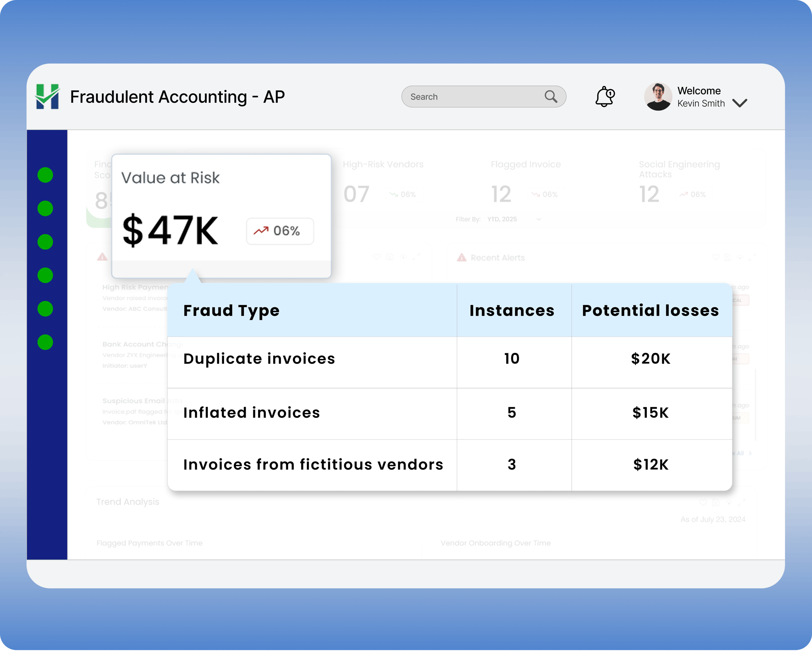Click the green and blue app logo
812x651 pixels.
[x=48, y=97]
